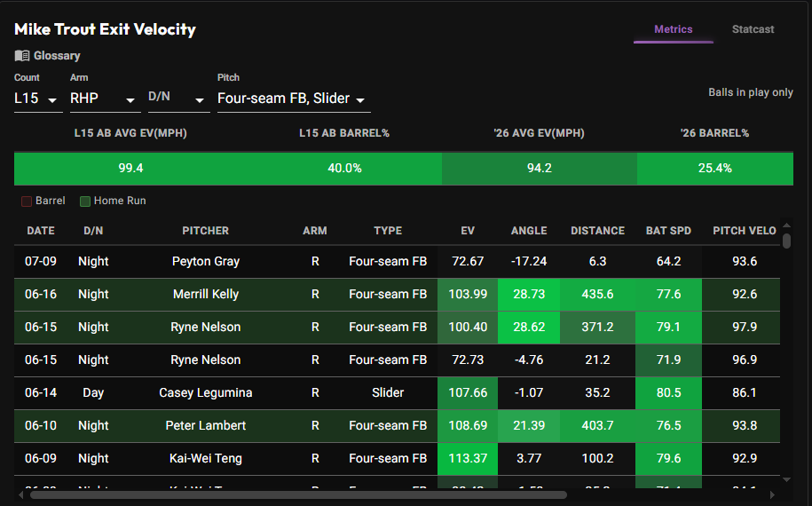This screenshot has width=812, height=506.
Task: Click the Balls in play only label
Action: [751, 92]
